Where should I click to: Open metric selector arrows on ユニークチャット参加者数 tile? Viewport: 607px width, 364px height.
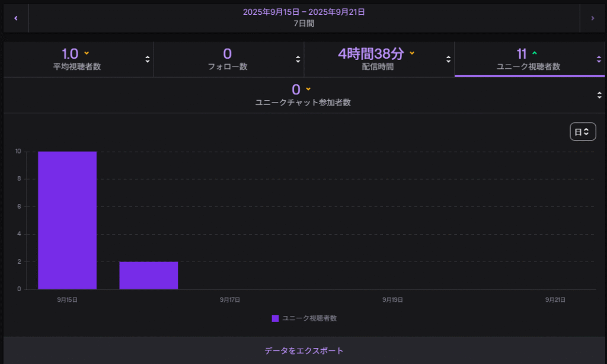tap(599, 95)
